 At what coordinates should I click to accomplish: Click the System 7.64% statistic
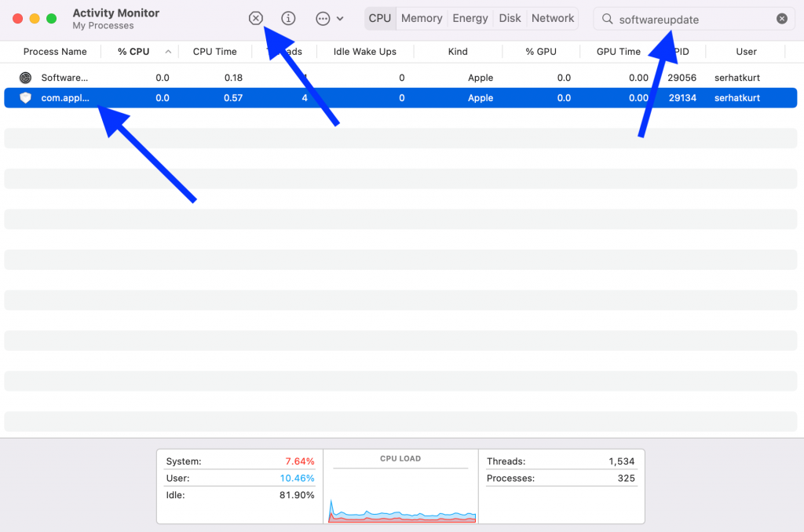[240, 461]
